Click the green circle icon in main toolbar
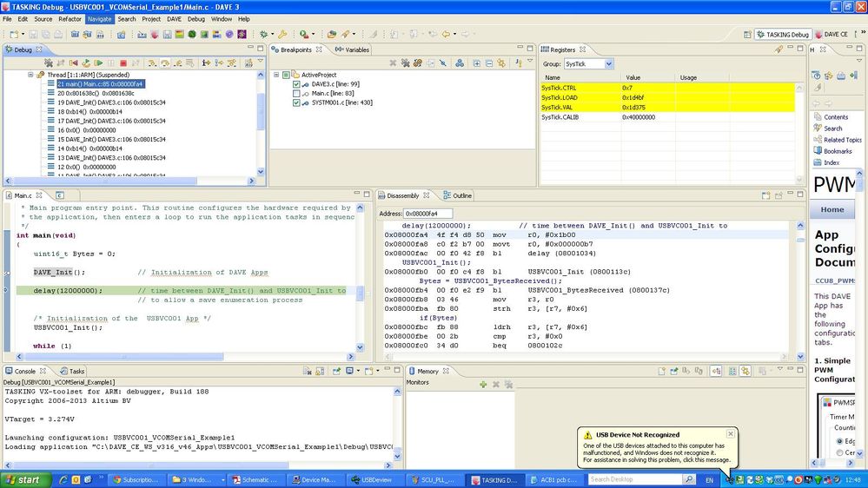The image size is (868, 488). point(192,35)
